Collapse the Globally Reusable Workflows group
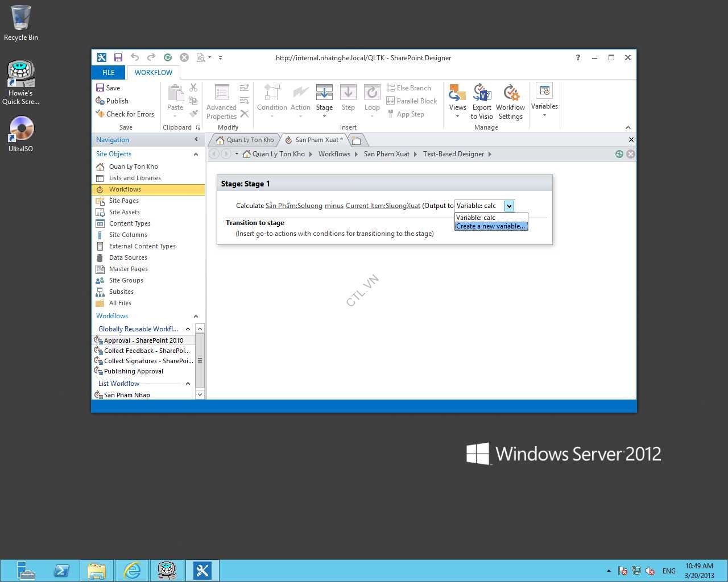This screenshot has width=728, height=582. (188, 329)
